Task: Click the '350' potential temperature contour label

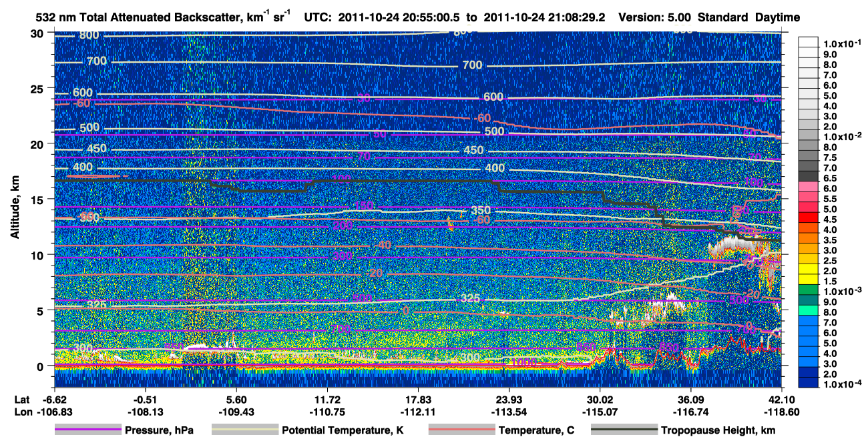Action: tap(481, 210)
